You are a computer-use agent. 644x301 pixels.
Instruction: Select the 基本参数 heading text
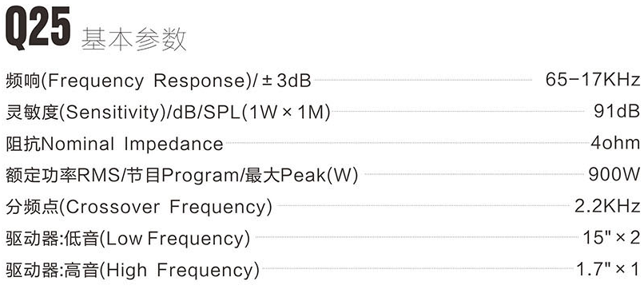(133, 39)
